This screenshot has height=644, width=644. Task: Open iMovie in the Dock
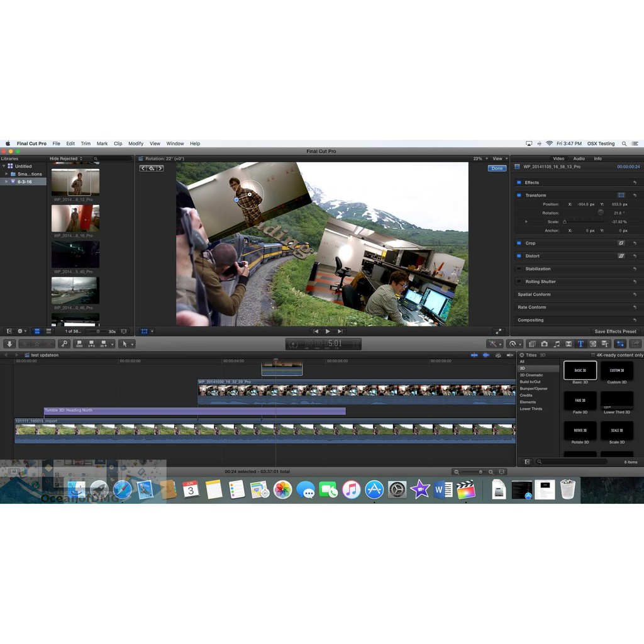tap(419, 489)
